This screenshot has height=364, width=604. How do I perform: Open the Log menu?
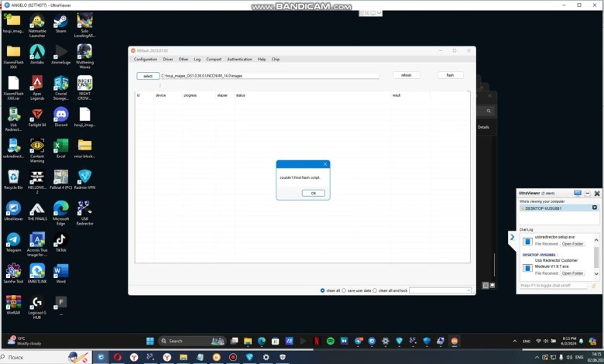197,60
